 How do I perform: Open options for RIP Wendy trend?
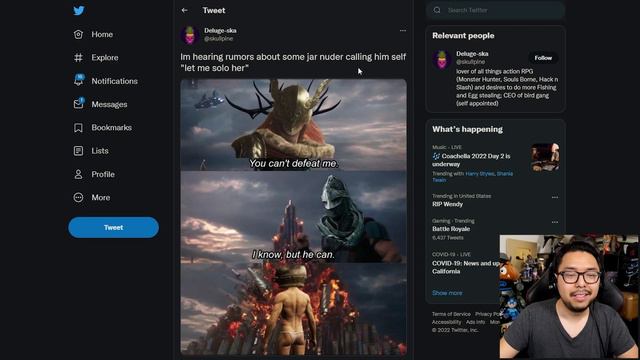[555, 197]
